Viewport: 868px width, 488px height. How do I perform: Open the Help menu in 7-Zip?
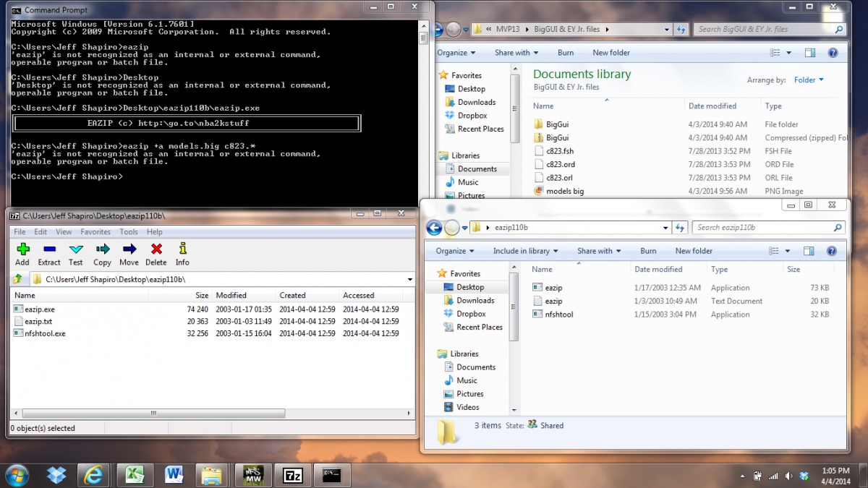point(155,232)
